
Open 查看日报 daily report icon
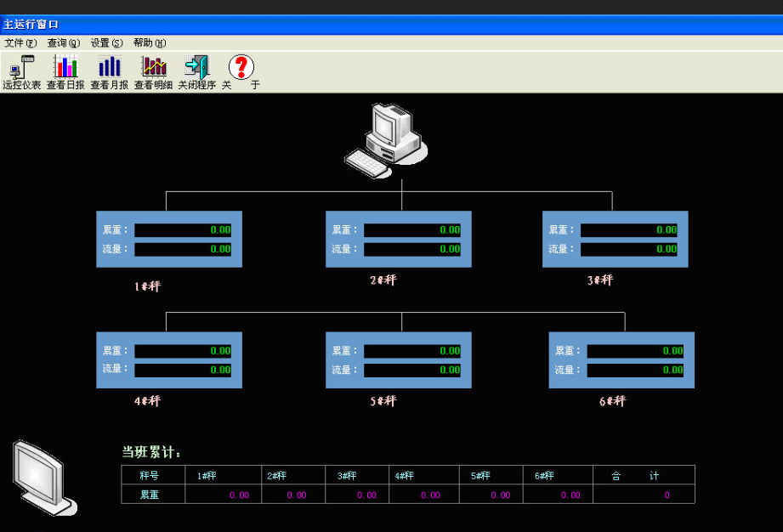tap(65, 67)
